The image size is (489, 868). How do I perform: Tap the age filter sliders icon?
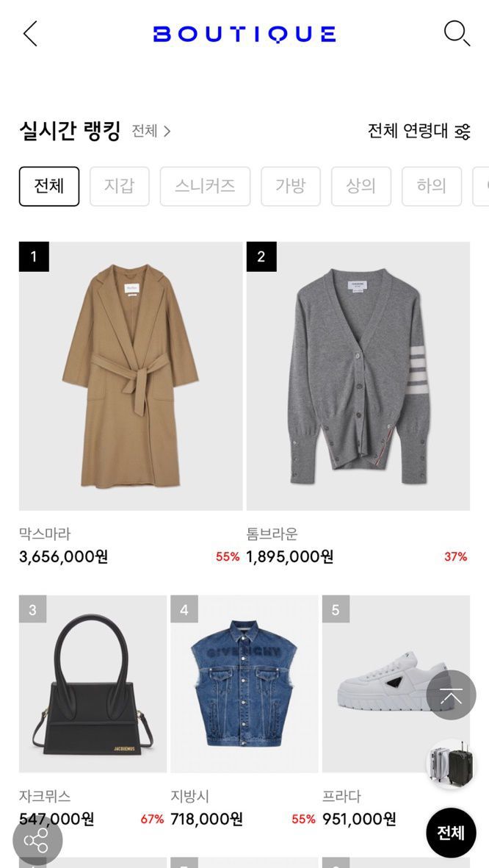(x=462, y=132)
